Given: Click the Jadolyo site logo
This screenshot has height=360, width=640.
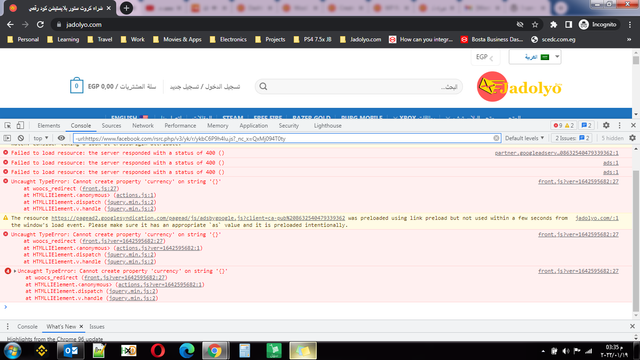Looking at the screenshot, I should (x=519, y=87).
